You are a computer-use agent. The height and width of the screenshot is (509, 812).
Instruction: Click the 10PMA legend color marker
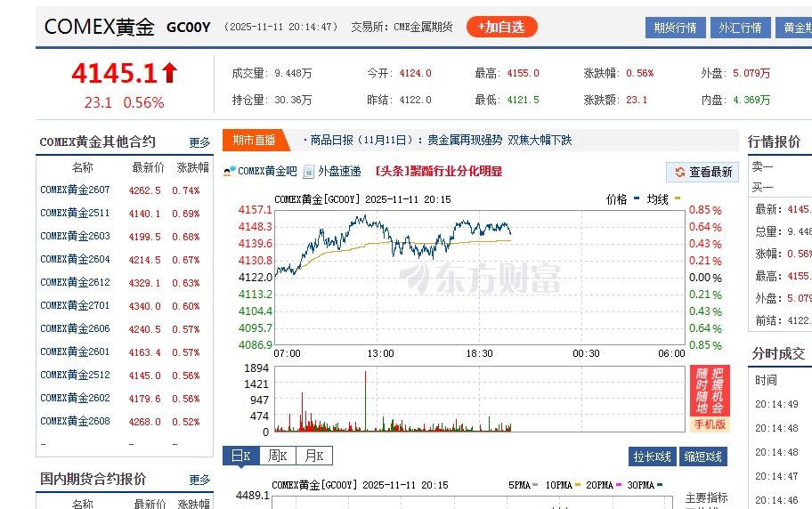tap(578, 485)
